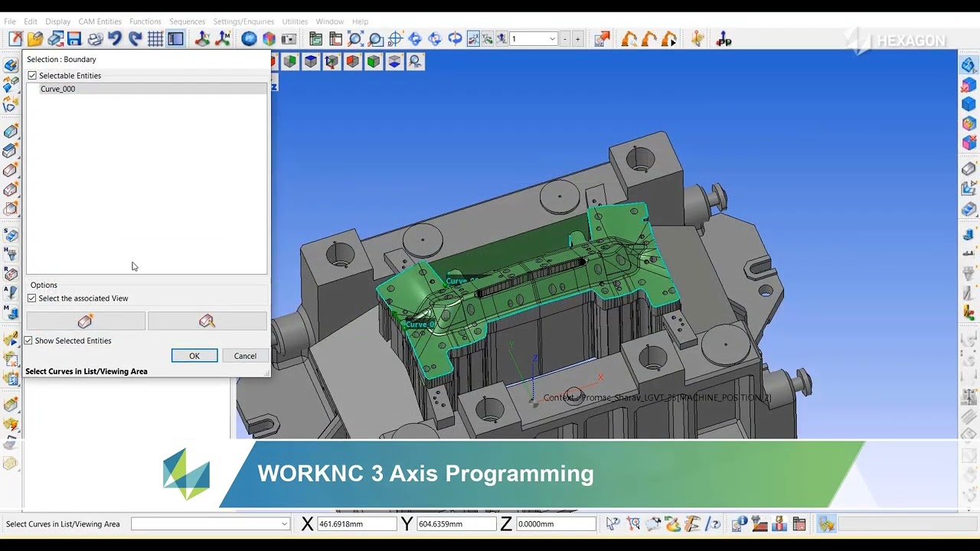Click the zoom window magnifier icon
The height and width of the screenshot is (551, 980).
[x=375, y=39]
